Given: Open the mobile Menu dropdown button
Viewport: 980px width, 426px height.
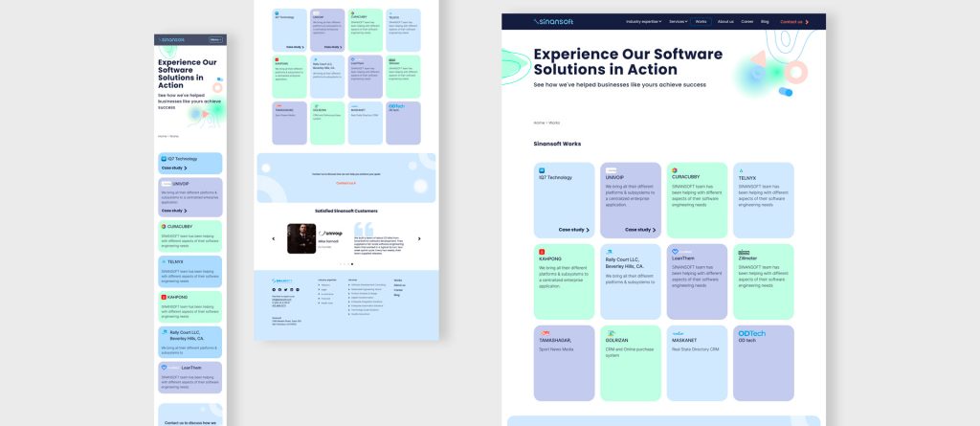Looking at the screenshot, I should tap(215, 39).
